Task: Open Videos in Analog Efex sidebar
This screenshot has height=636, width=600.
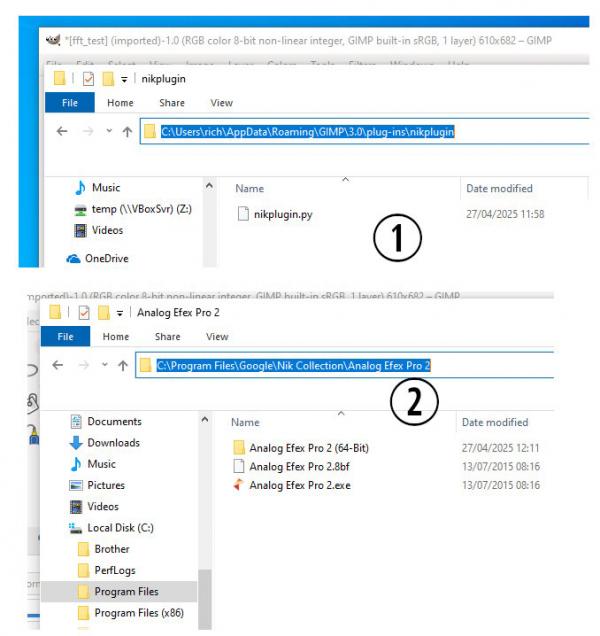Action: [x=103, y=506]
